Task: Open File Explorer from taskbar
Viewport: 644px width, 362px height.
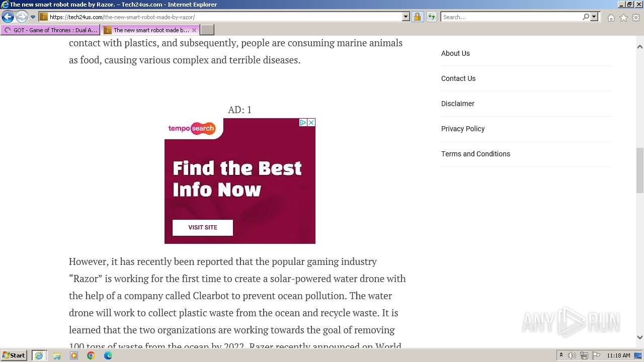Action: pyautogui.click(x=57, y=355)
